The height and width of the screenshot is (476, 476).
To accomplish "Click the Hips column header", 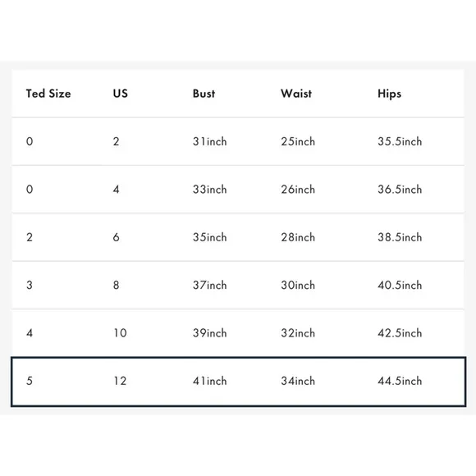I will pyautogui.click(x=389, y=94).
